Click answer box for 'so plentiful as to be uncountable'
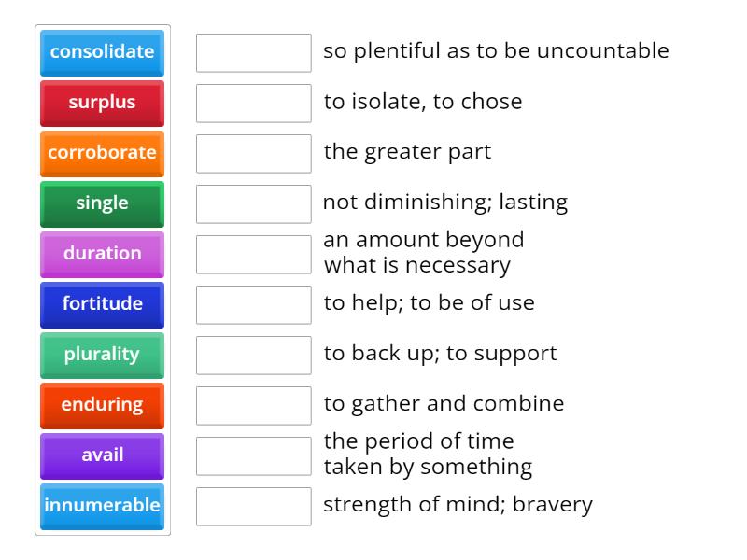The image size is (747, 560). point(254,52)
